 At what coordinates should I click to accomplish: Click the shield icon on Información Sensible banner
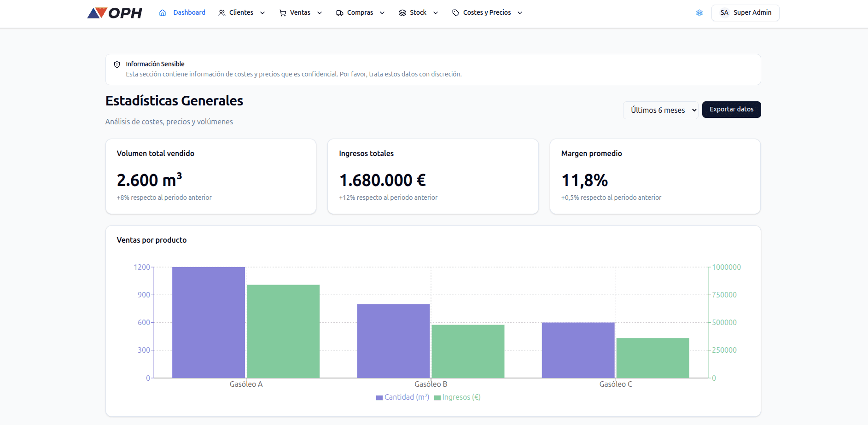(x=117, y=64)
